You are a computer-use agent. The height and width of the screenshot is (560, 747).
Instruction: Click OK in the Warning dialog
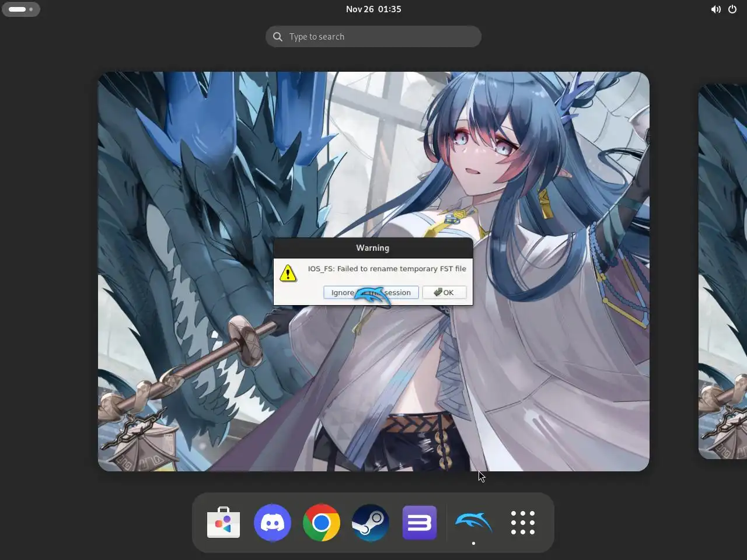(444, 292)
